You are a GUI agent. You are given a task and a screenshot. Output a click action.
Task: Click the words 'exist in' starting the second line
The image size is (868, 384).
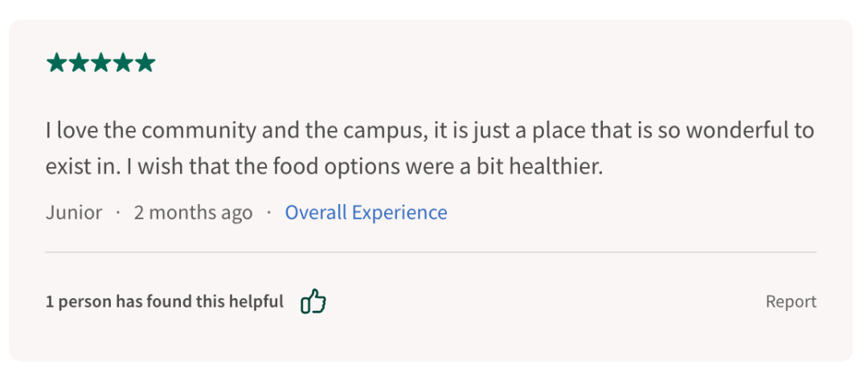pos(83,167)
